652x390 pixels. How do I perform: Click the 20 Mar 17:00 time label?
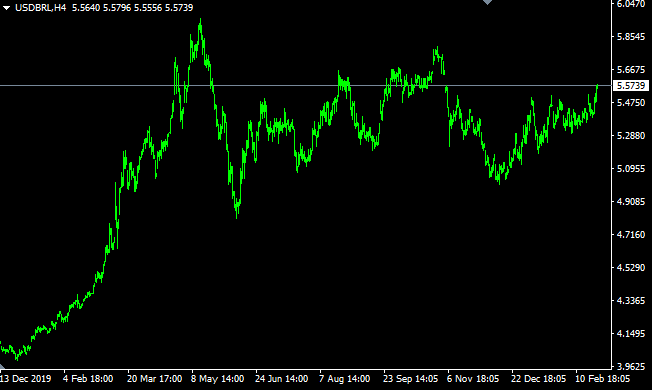(154, 379)
